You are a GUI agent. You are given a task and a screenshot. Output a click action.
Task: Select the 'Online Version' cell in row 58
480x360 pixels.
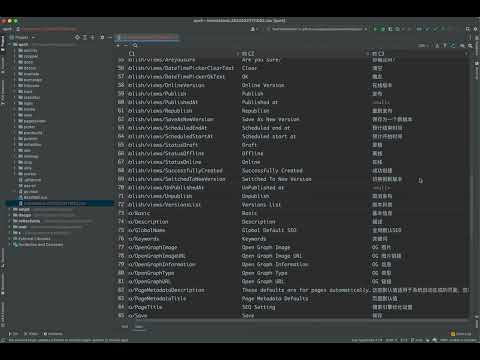[x=263, y=85]
